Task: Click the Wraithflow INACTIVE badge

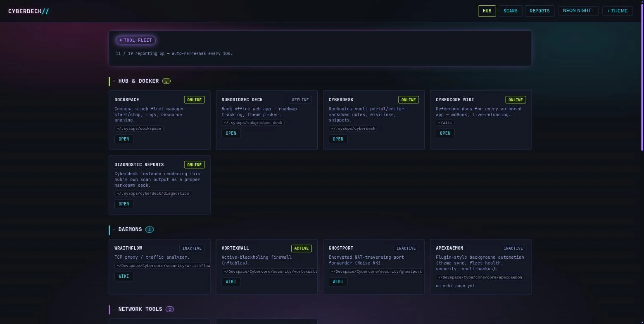Action: pos(192,248)
